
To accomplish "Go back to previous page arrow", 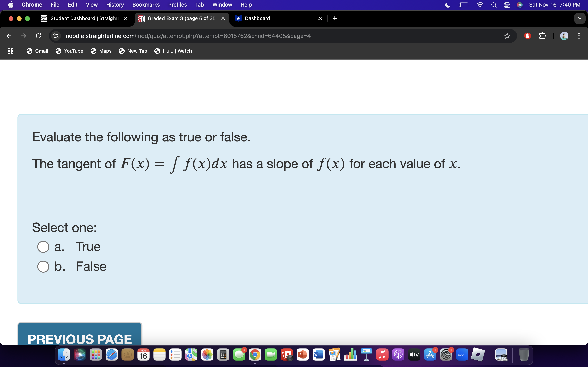I will 9,36.
